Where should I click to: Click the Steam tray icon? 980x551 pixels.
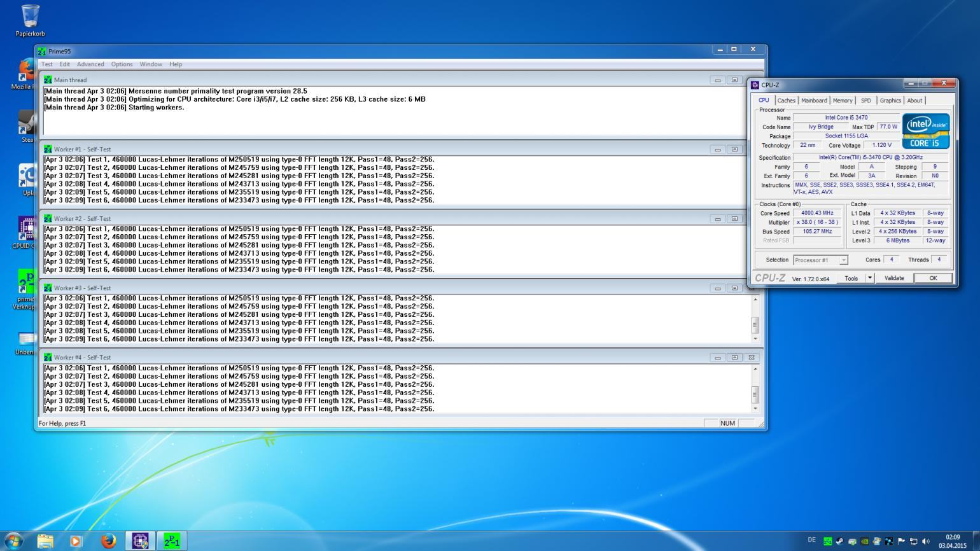[x=840, y=541]
